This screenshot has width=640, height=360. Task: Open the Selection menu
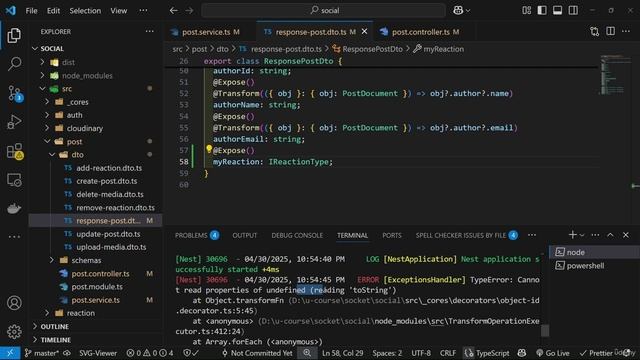(x=85, y=11)
